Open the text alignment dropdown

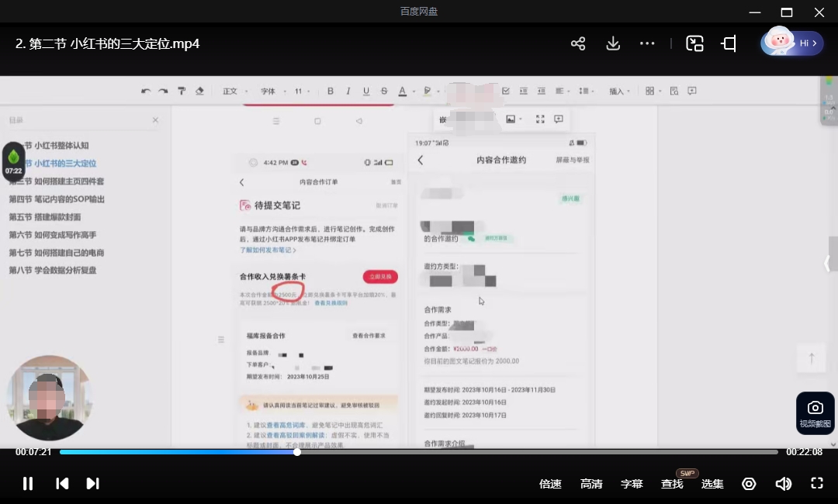562,91
